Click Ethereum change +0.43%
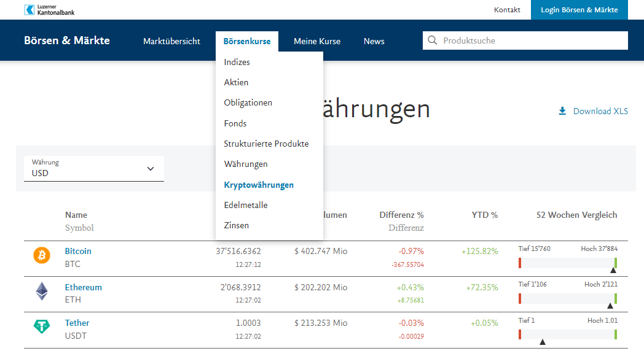The width and height of the screenshot is (644, 351). [410, 287]
